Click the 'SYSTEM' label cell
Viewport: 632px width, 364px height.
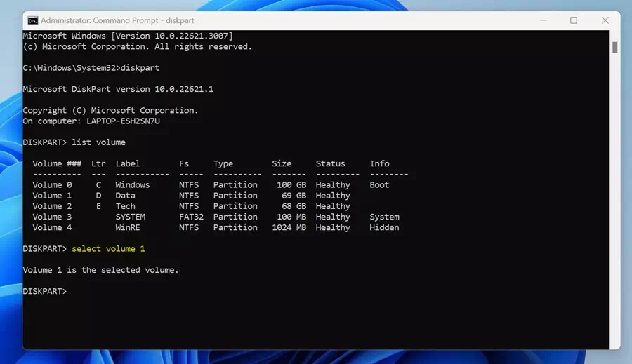click(x=130, y=217)
